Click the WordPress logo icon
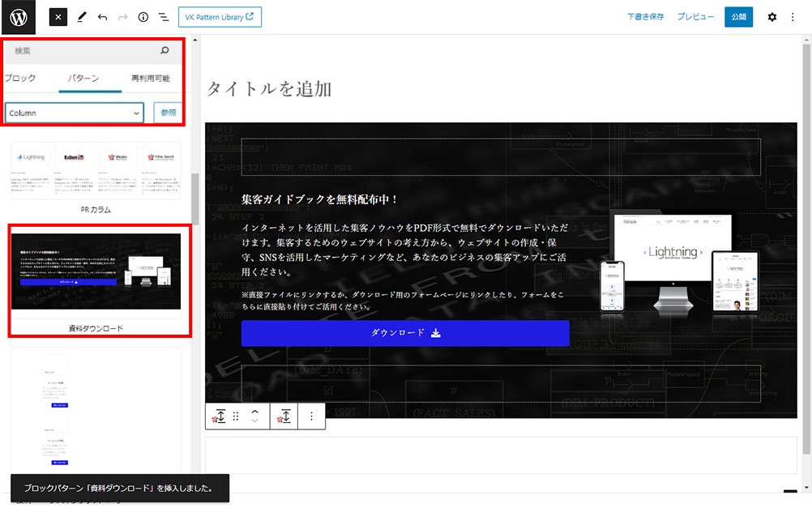 (x=19, y=17)
